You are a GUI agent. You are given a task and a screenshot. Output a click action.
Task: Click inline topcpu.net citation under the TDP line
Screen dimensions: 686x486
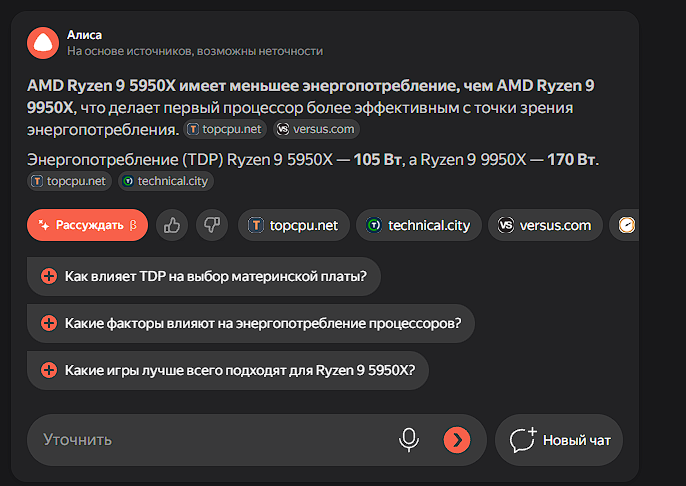pos(68,181)
